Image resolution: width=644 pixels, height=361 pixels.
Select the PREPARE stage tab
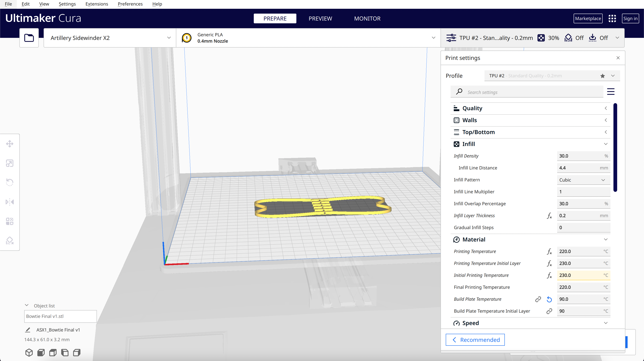(275, 18)
